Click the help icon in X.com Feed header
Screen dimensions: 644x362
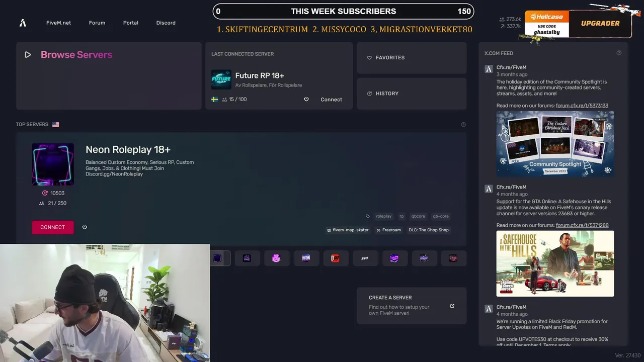[x=619, y=53]
